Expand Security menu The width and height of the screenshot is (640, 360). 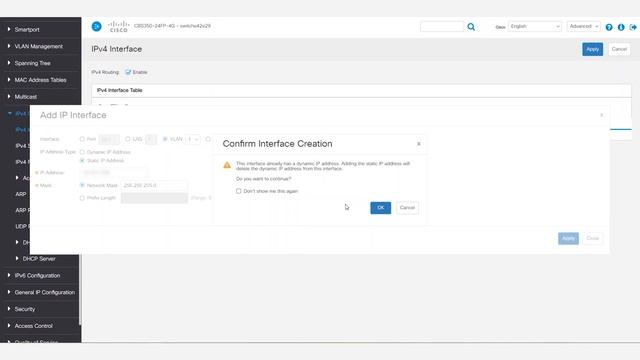(24, 309)
